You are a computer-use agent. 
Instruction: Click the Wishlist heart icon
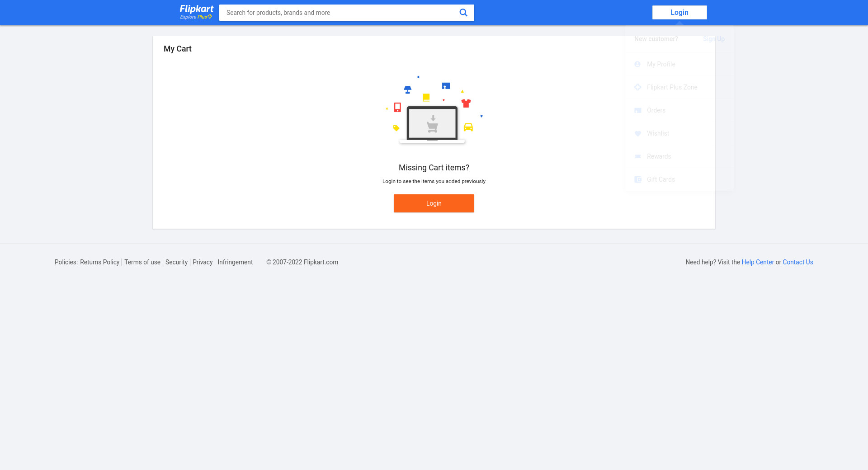tap(637, 133)
